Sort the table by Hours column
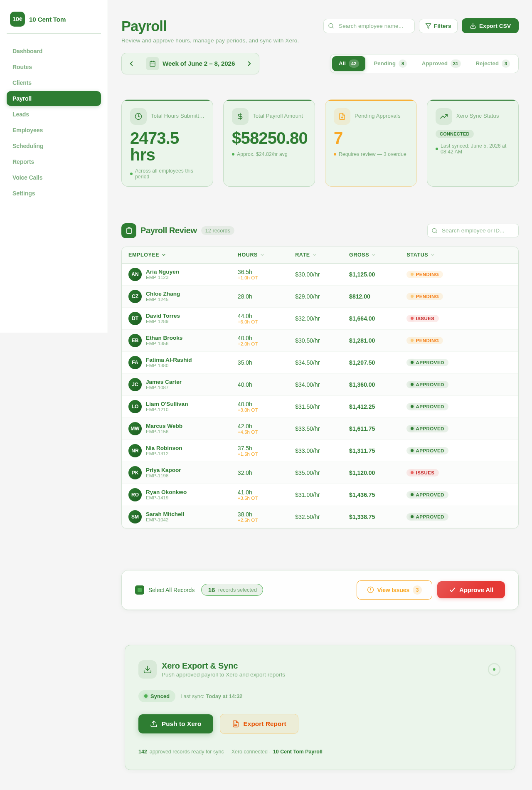532x790 pixels. pyautogui.click(x=251, y=255)
